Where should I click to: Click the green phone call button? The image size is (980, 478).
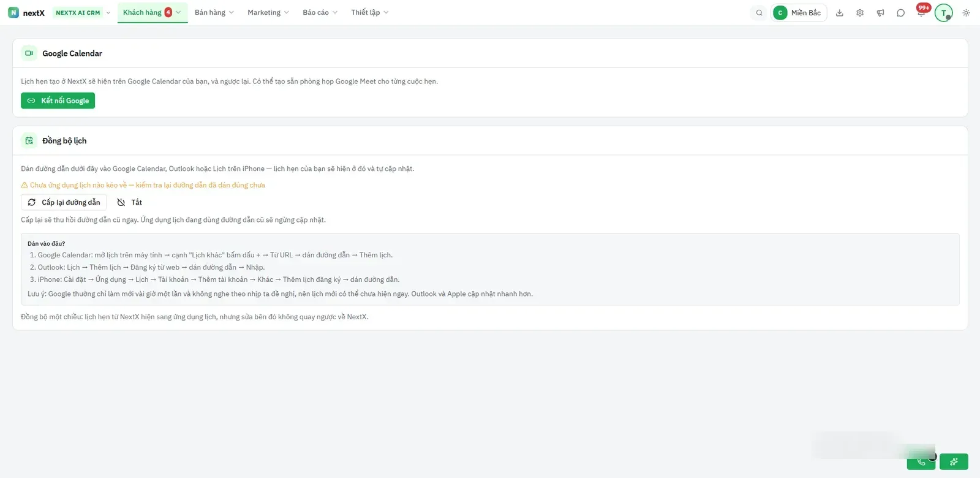[921, 461]
